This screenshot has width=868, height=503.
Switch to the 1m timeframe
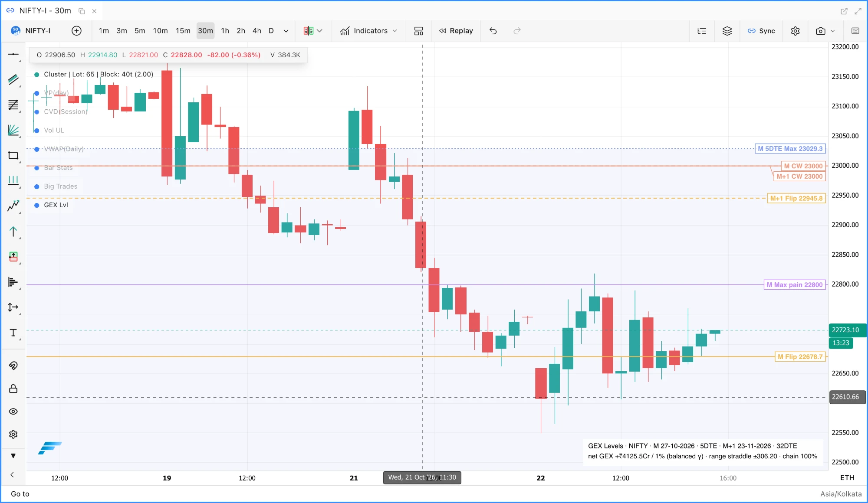(104, 31)
